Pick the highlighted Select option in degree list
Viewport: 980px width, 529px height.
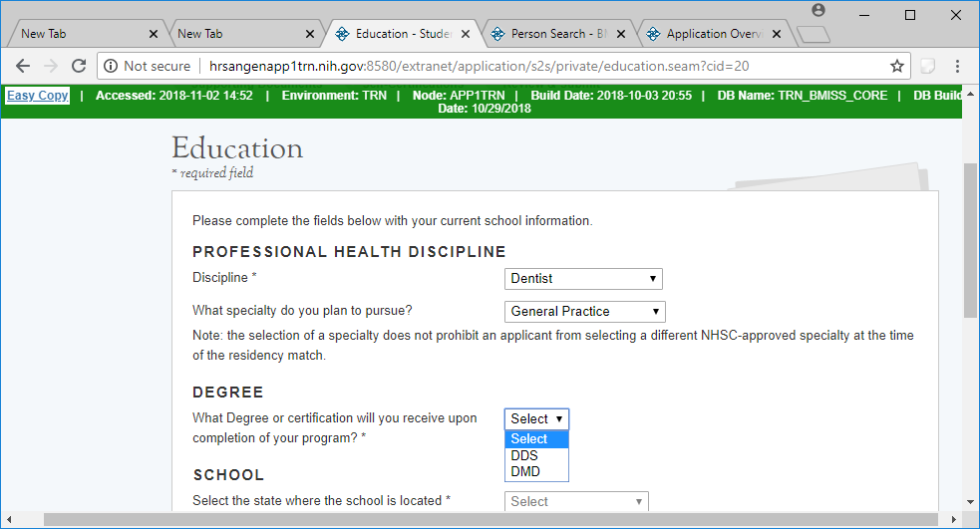coord(529,439)
